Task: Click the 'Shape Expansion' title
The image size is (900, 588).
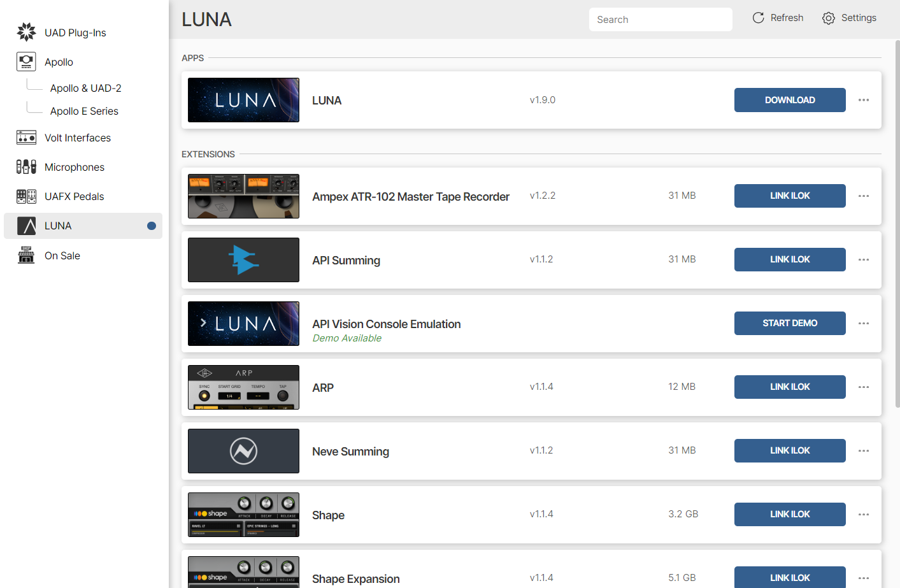Action: 356,579
